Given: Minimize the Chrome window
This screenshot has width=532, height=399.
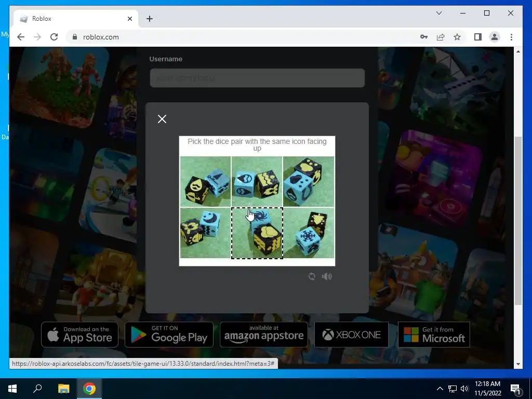Looking at the screenshot, I should click(x=463, y=13).
